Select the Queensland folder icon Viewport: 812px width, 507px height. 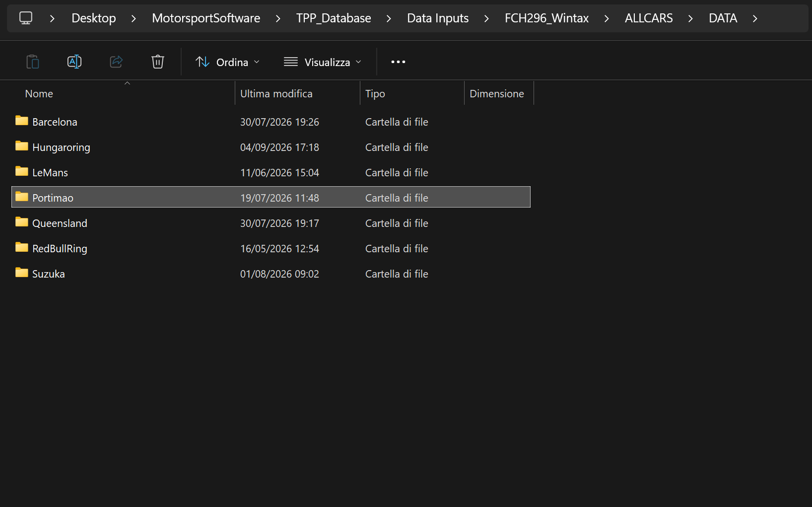[22, 222]
